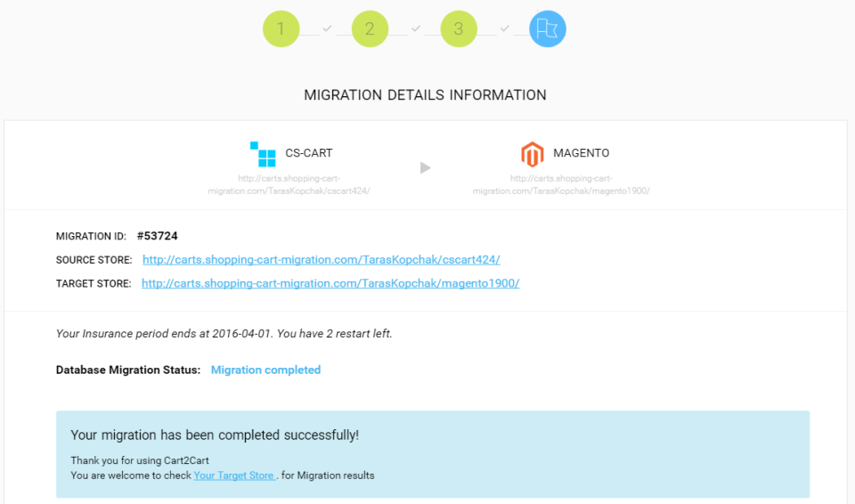This screenshot has height=504, width=855.
Task: Click the MIGRATION ID label
Action: (91, 236)
